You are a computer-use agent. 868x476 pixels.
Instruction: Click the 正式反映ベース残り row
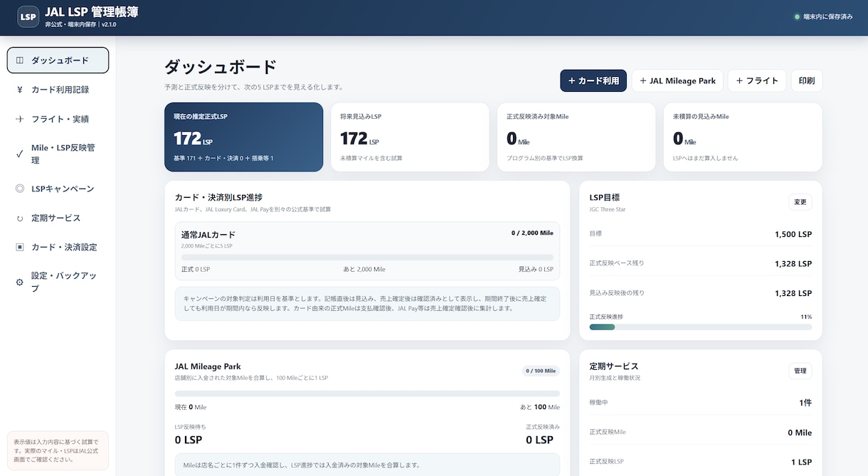coord(701,263)
